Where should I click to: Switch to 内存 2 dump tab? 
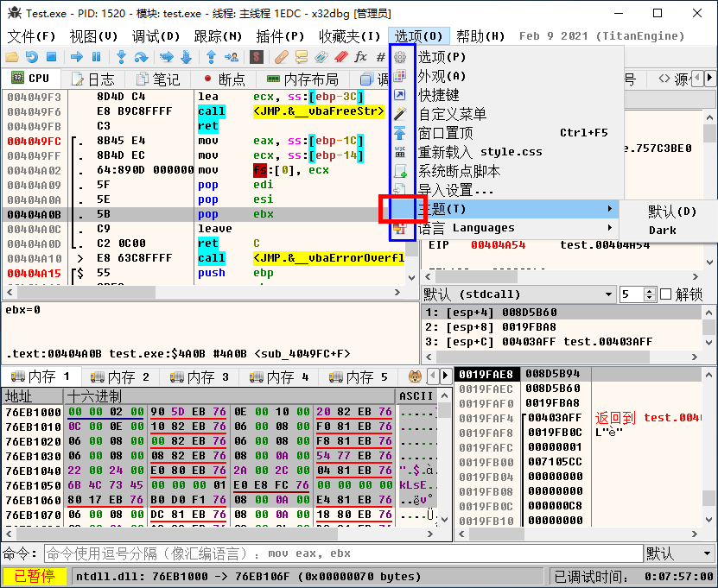point(120,377)
